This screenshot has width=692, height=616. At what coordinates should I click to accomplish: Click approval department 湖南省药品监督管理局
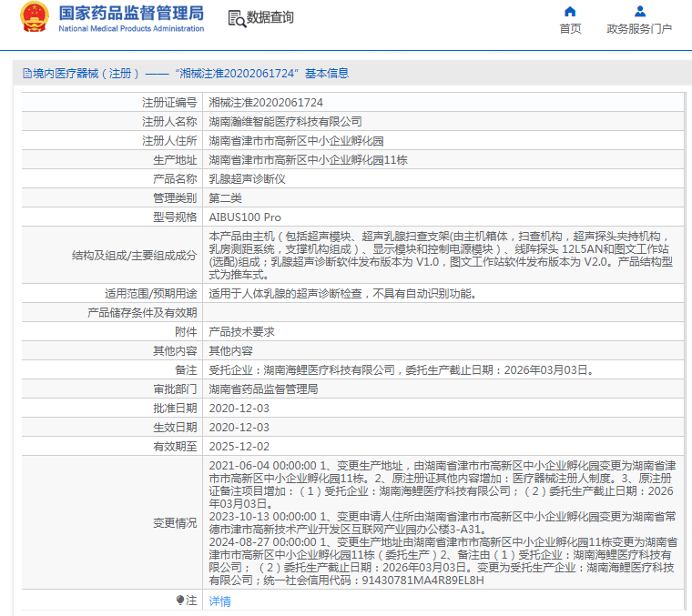[x=263, y=389]
